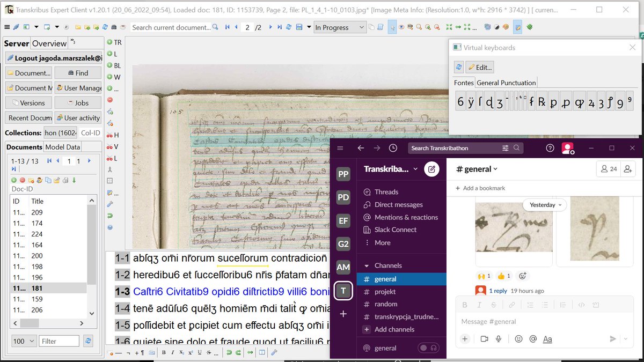Click the Find button in Server panel
Viewport: 644px width, 362px height.
pos(78,73)
